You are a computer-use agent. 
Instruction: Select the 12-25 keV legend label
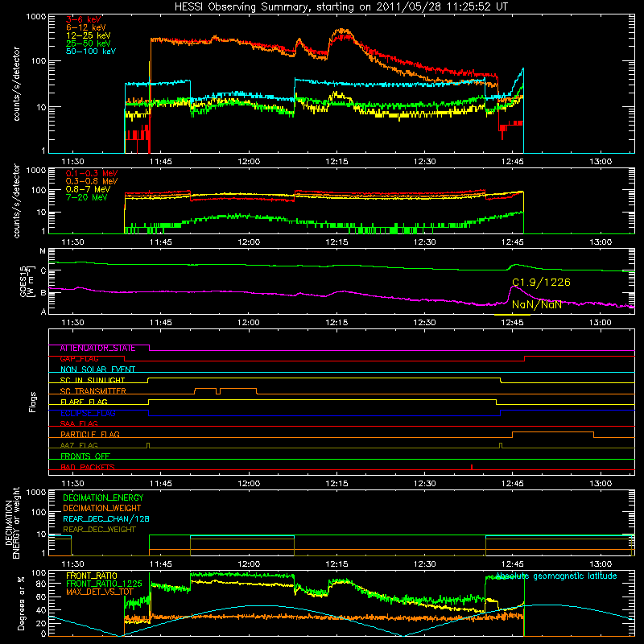(x=89, y=35)
